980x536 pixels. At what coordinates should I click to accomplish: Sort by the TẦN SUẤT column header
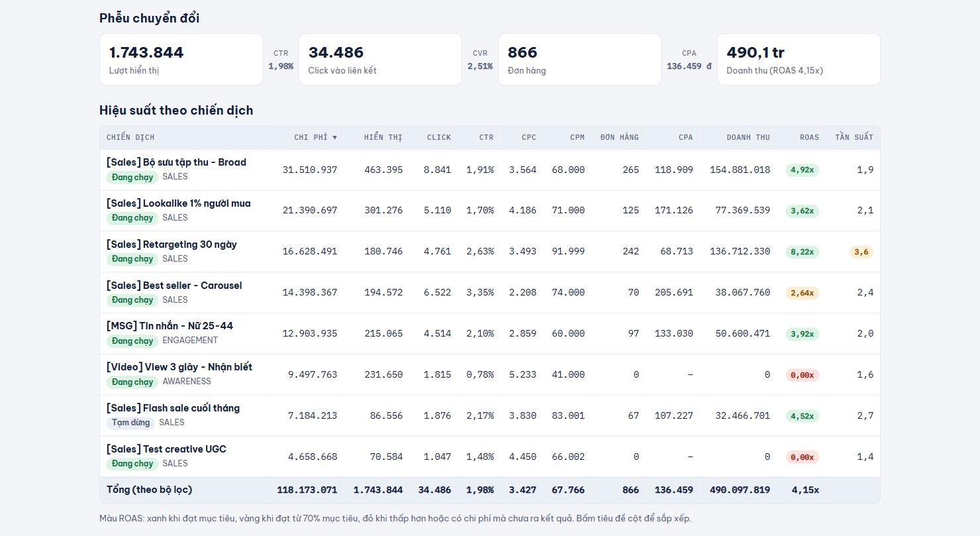[x=854, y=137]
